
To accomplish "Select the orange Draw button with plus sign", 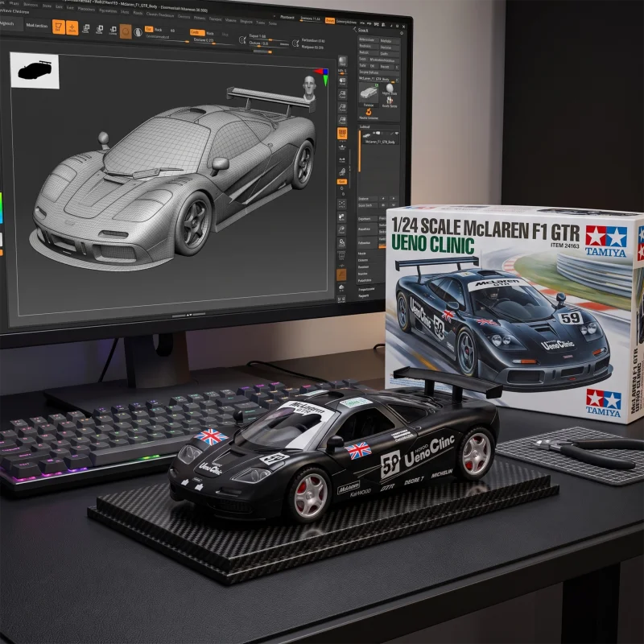I will [72, 28].
